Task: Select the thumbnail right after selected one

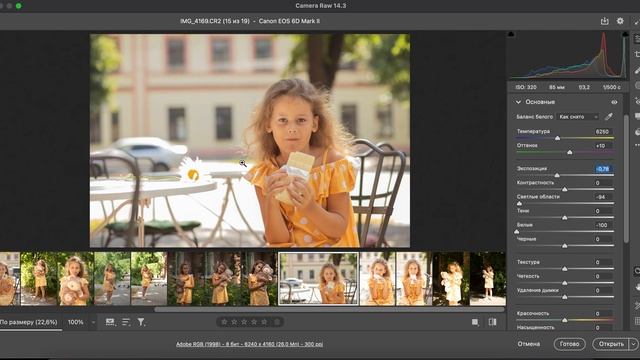Action: click(378, 279)
